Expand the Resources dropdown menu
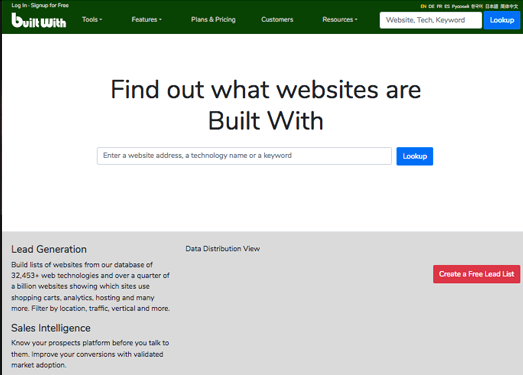The image size is (523, 375). 340,19
